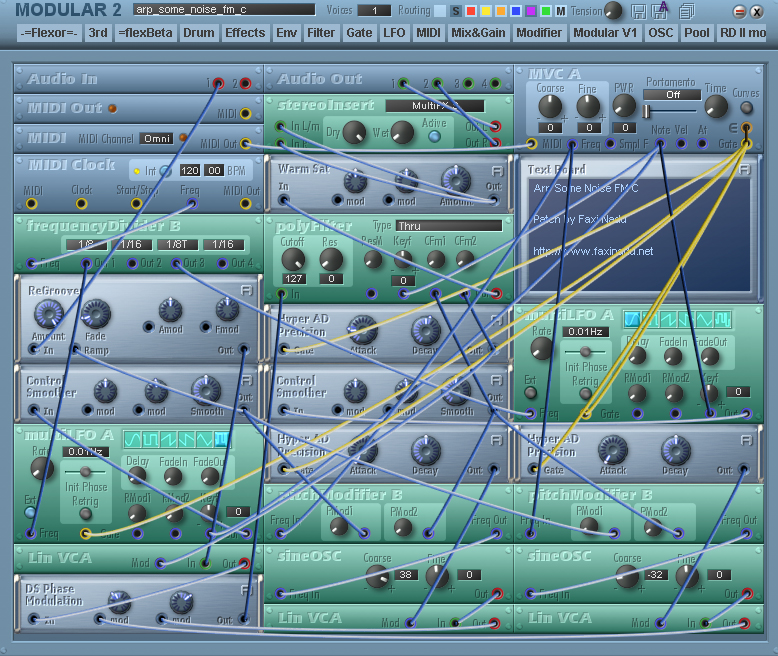Toggle the Active LED on stereoInsert
Screen dimensions: 778x656
(x=434, y=136)
